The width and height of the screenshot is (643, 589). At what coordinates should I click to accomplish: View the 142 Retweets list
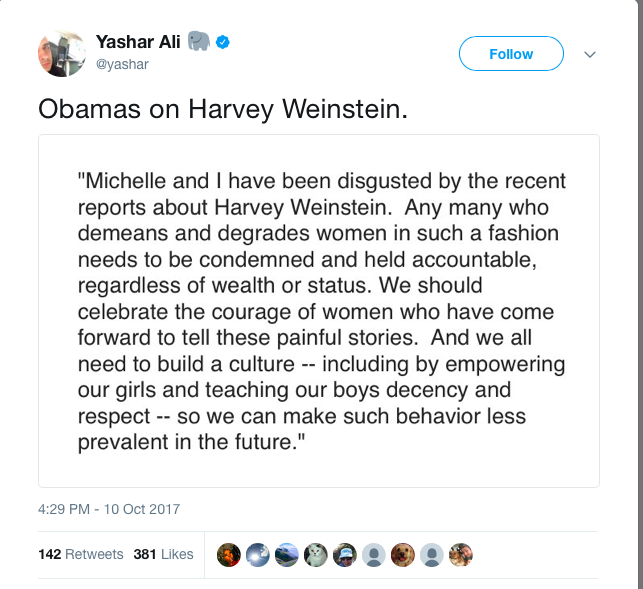click(80, 554)
